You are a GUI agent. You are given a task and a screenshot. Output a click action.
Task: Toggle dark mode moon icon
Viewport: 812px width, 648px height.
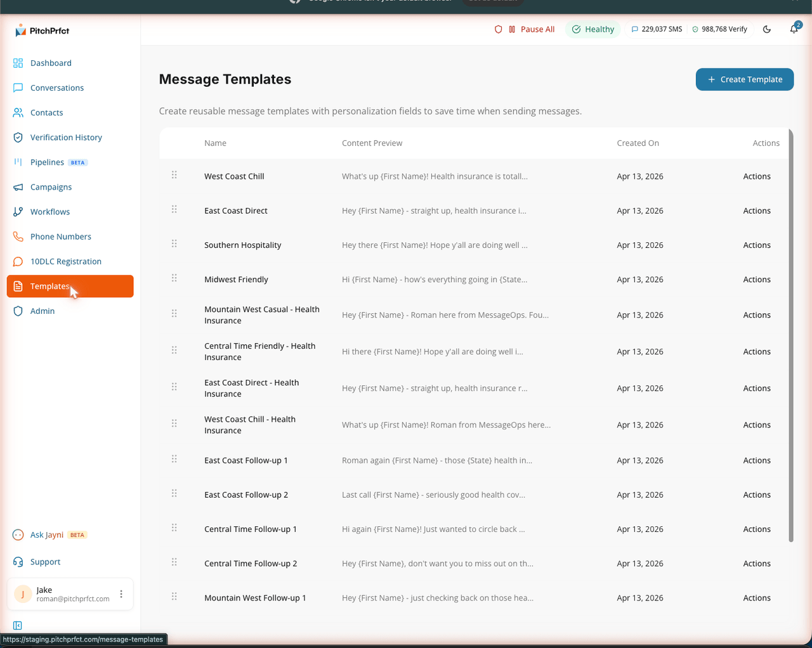pos(767,29)
